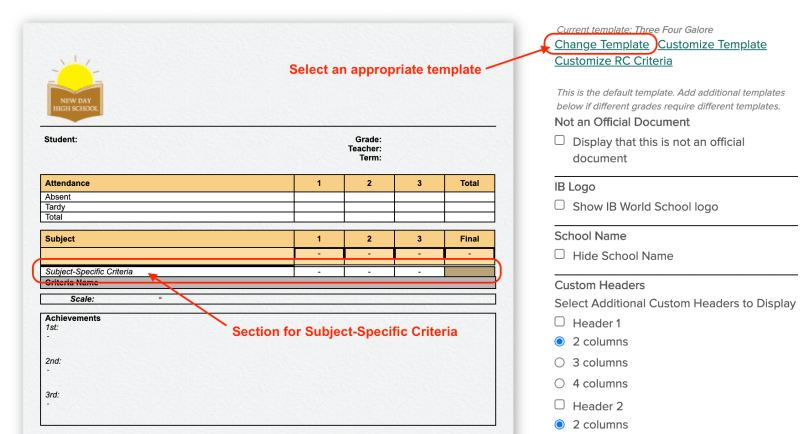The height and width of the screenshot is (434, 809).
Task: Click the Student label in preview
Action: coord(61,139)
